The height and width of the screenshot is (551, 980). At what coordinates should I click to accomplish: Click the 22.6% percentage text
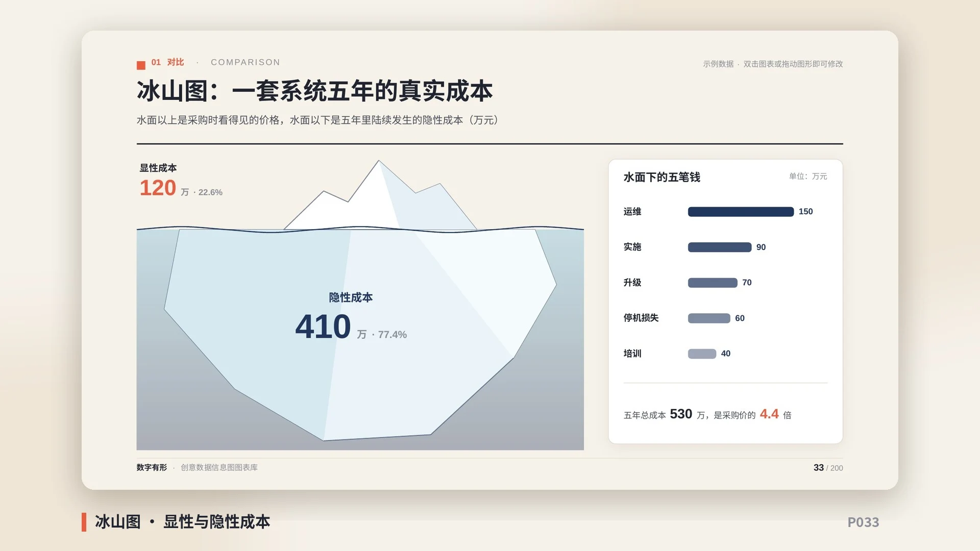point(210,192)
